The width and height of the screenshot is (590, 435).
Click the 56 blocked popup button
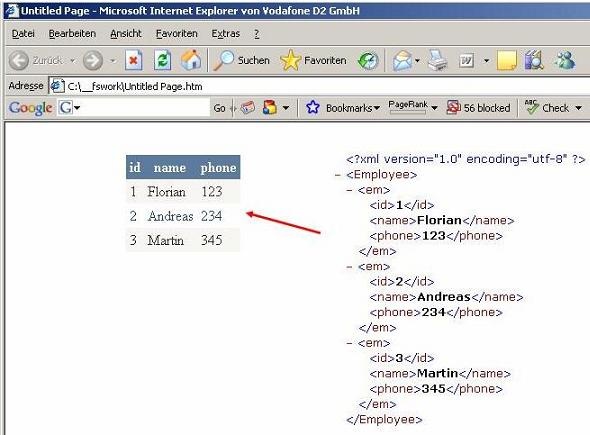pyautogui.click(x=478, y=108)
